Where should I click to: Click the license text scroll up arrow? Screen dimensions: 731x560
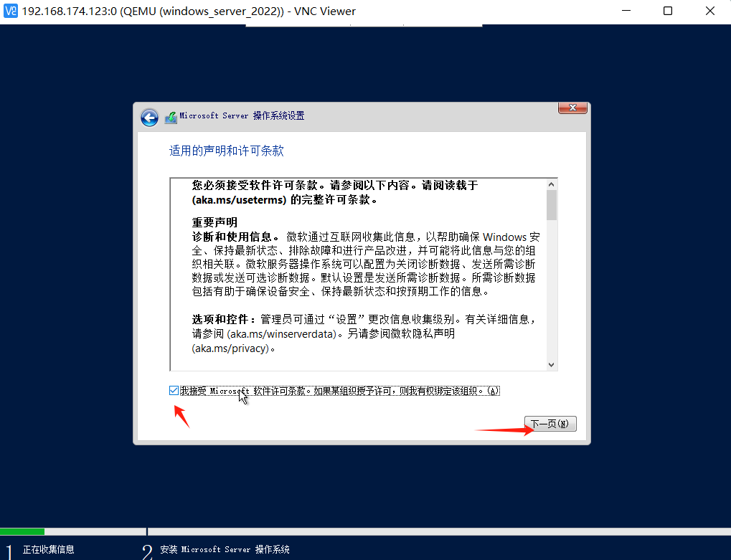coord(552,184)
